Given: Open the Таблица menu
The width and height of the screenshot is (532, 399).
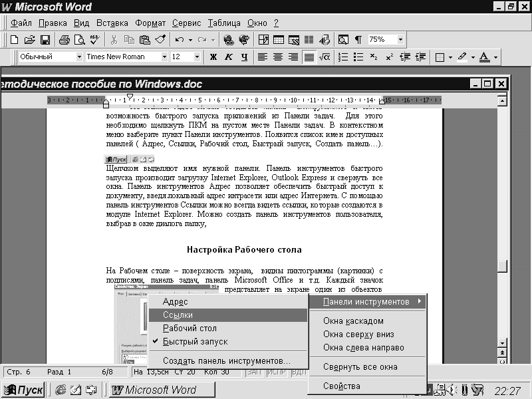Looking at the screenshot, I should point(224,23).
